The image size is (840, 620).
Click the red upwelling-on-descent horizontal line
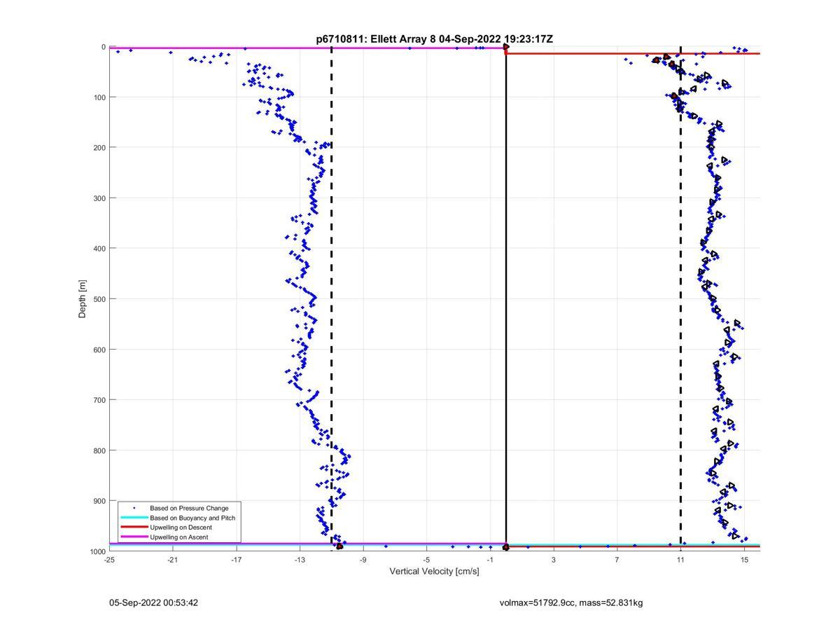point(633,53)
